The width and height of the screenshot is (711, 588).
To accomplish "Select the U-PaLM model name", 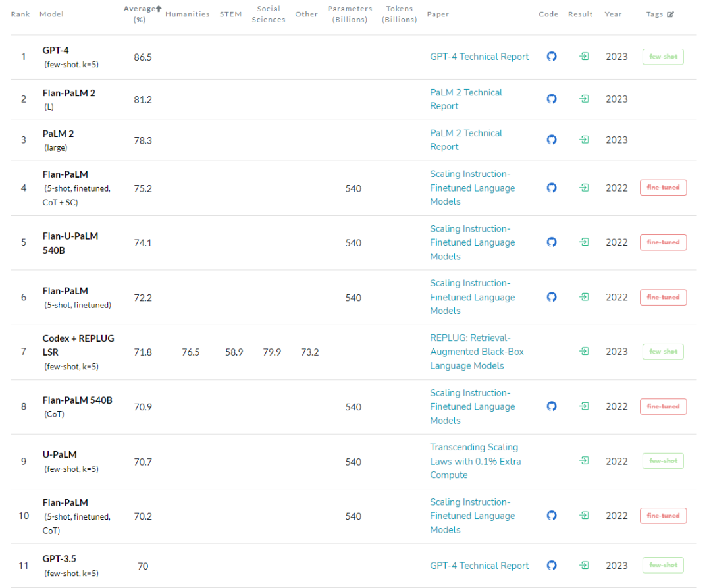I will (59, 454).
